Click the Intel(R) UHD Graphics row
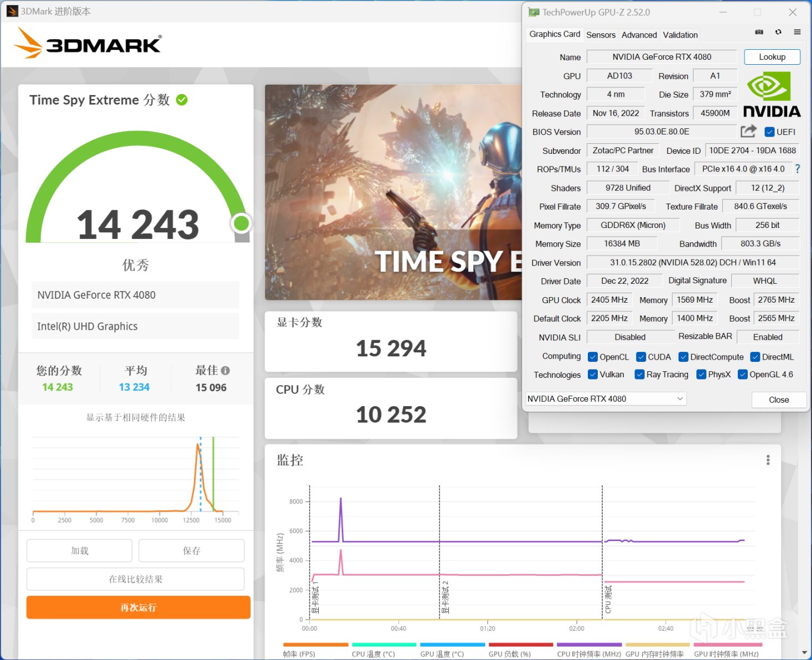Image resolution: width=812 pixels, height=660 pixels. pos(135,326)
